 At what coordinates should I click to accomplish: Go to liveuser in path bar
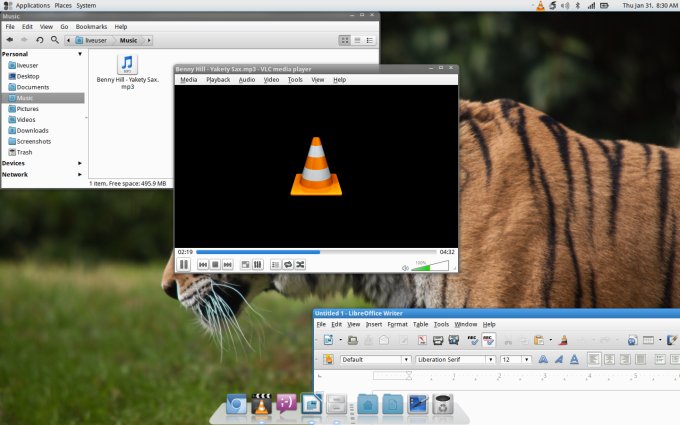click(96, 40)
